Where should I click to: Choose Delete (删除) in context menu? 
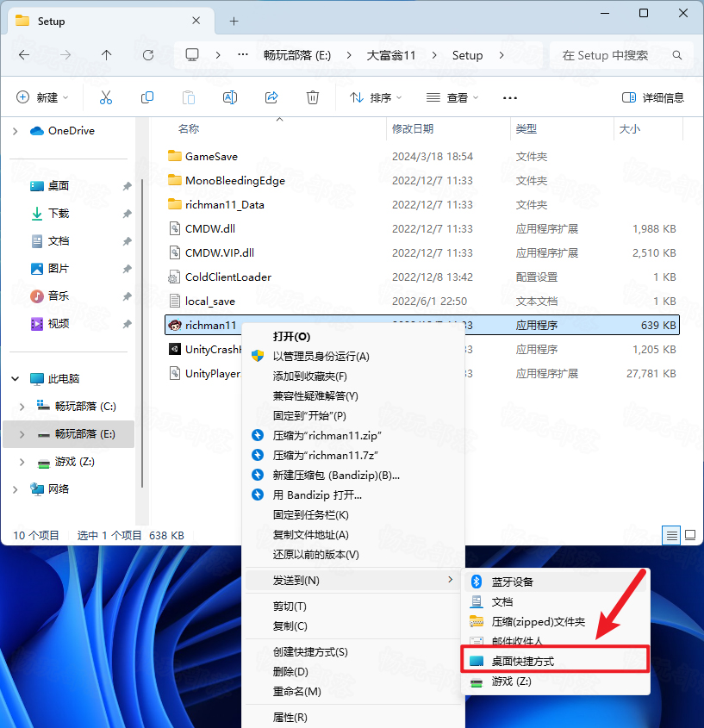(290, 672)
